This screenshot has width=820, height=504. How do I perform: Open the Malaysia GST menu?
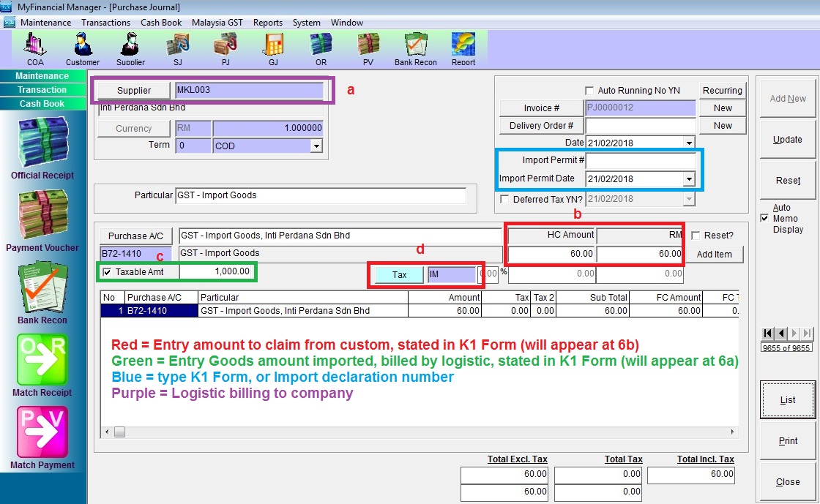point(217,23)
